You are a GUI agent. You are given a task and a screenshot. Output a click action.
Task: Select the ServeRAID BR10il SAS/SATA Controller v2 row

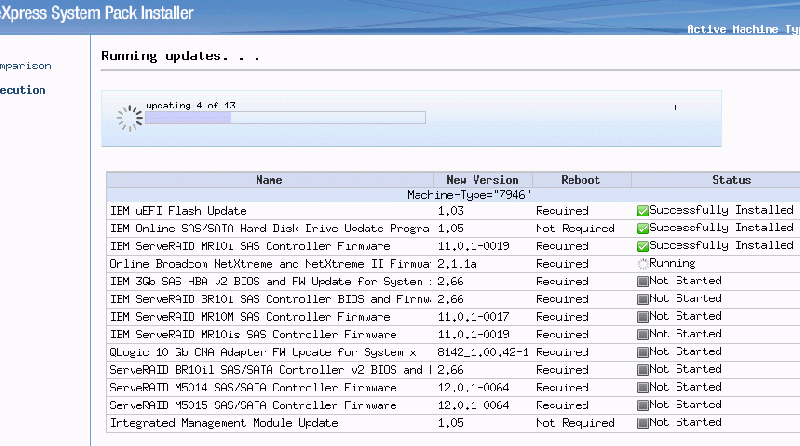pyautogui.click(x=270, y=370)
